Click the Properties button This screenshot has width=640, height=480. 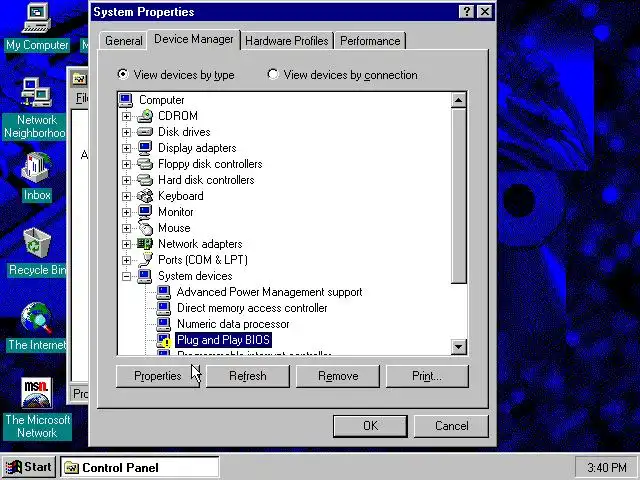(x=158, y=376)
